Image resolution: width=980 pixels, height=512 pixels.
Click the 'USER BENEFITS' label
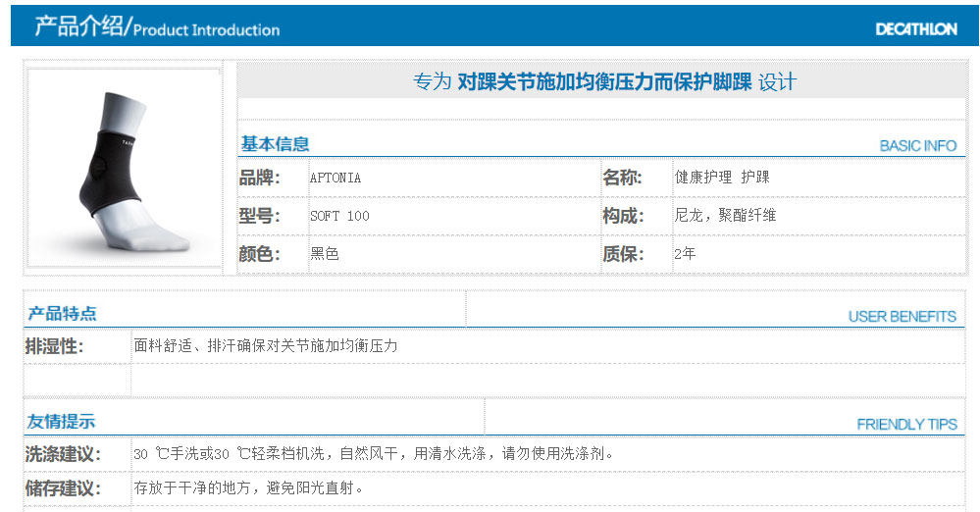click(x=902, y=317)
